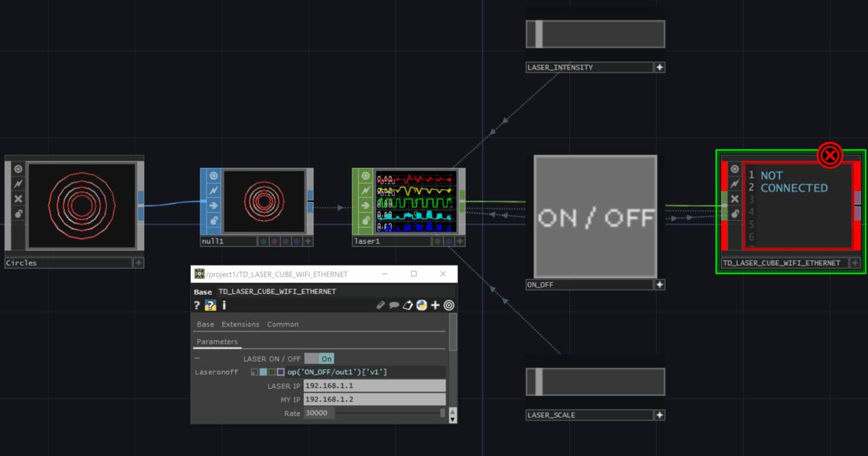Viewport: 868px width, 456px height.
Task: Open the comment bubble icon in parameter dialog
Action: [x=394, y=305]
